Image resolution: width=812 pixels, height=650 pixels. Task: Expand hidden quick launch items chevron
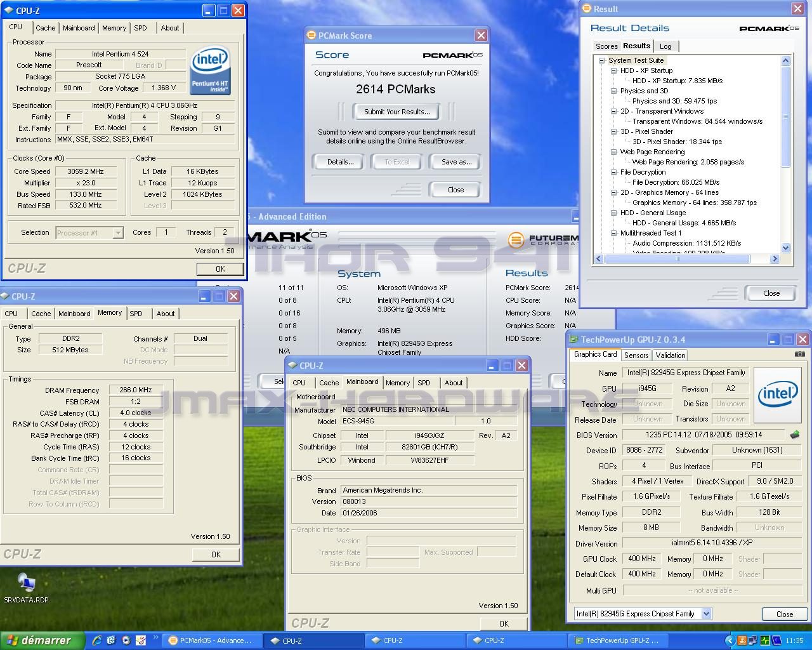pyautogui.click(x=155, y=638)
